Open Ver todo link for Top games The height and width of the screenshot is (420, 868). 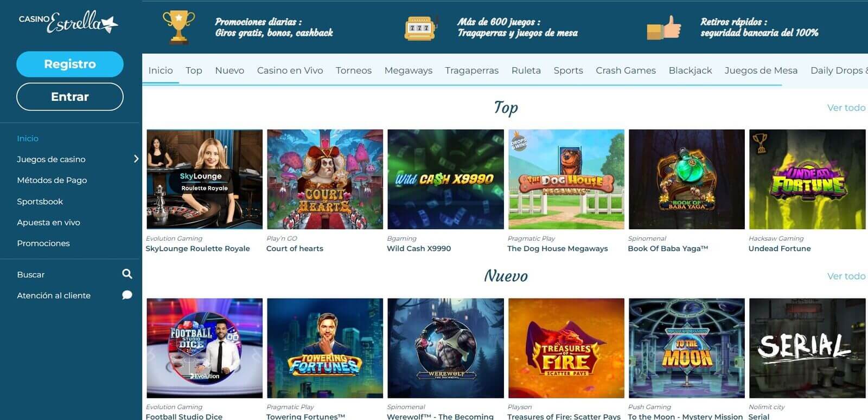(x=846, y=108)
